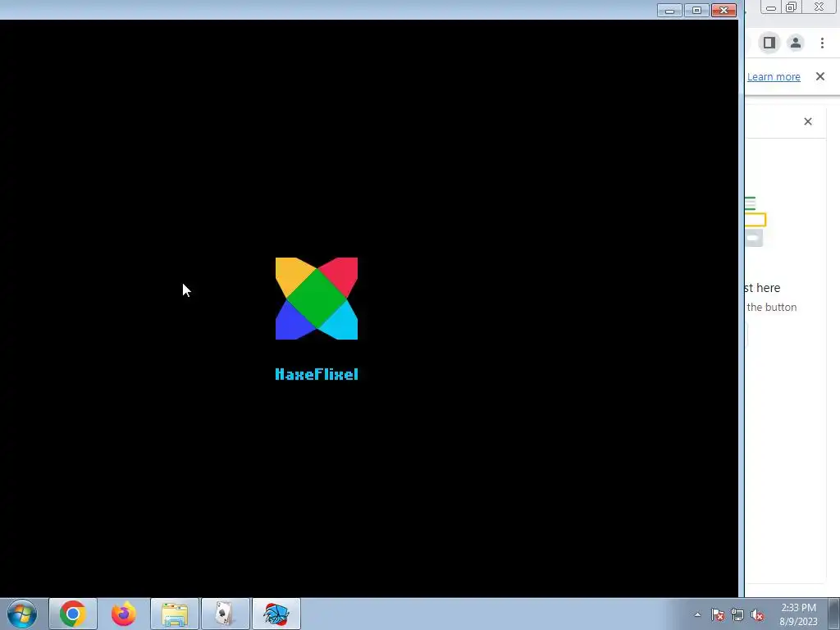
Task: Open Action Center flag icon
Action: 718,615
